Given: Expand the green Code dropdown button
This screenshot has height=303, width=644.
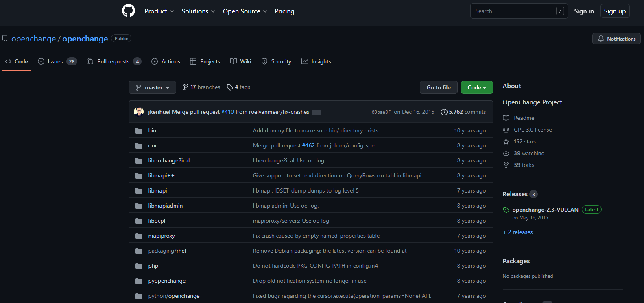Looking at the screenshot, I should (x=476, y=87).
